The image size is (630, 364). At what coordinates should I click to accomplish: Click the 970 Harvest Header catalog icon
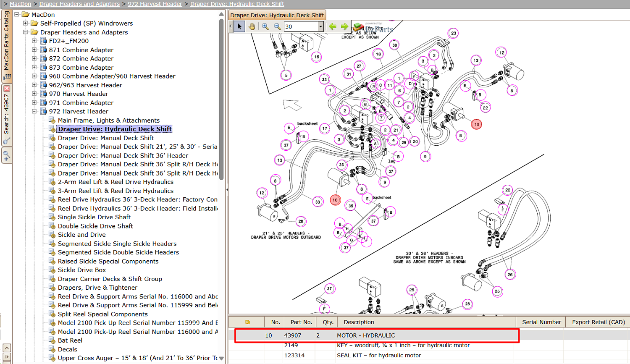(43, 94)
